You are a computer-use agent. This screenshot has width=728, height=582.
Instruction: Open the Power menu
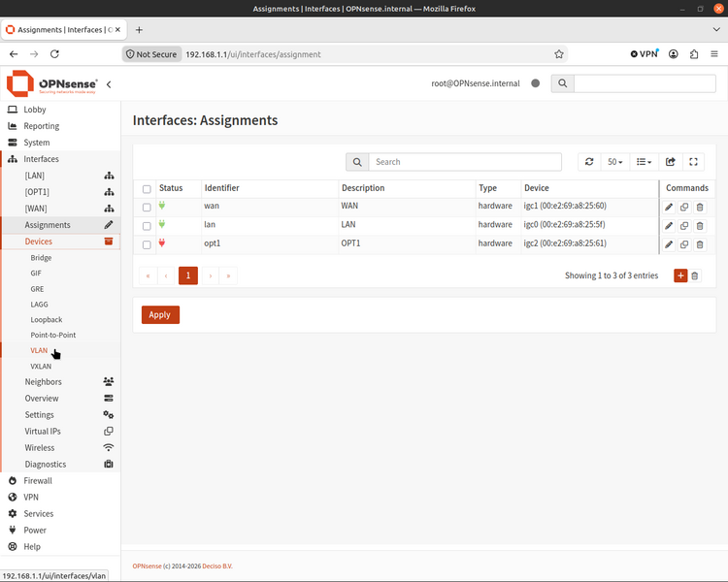click(x=60, y=530)
